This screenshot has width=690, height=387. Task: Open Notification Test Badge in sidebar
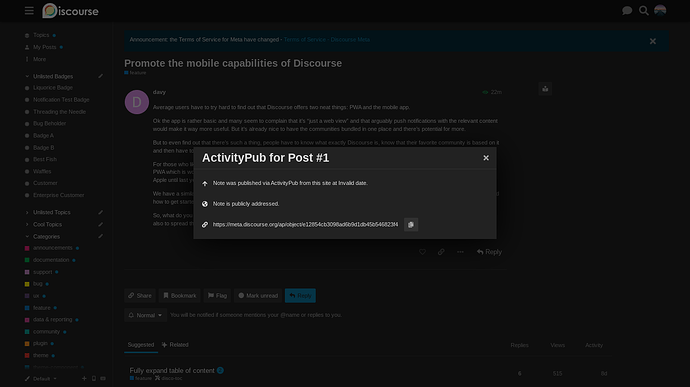[x=61, y=100]
